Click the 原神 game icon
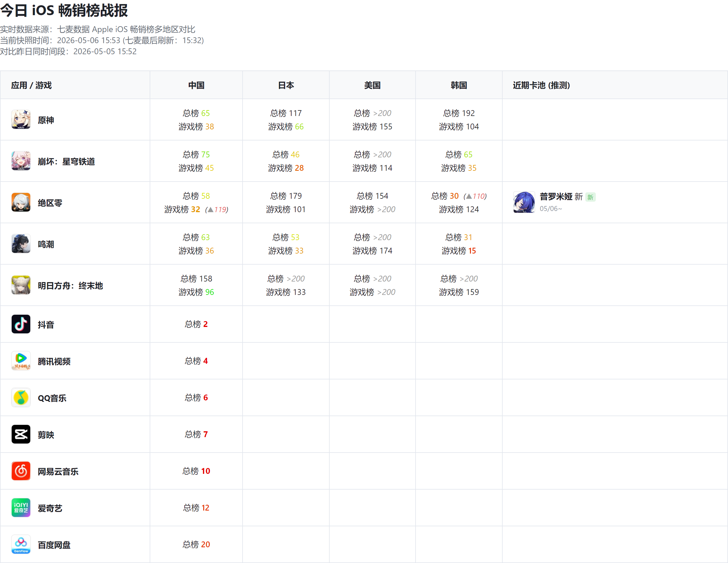The width and height of the screenshot is (728, 563). pos(21,119)
